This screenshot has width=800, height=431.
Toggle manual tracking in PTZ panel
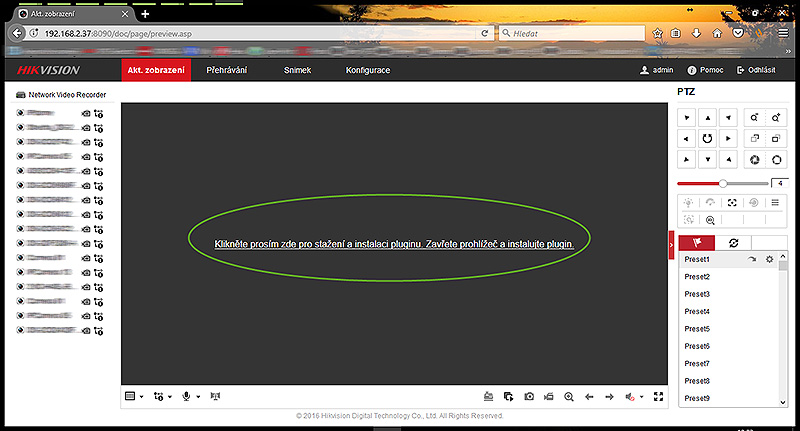point(688,220)
